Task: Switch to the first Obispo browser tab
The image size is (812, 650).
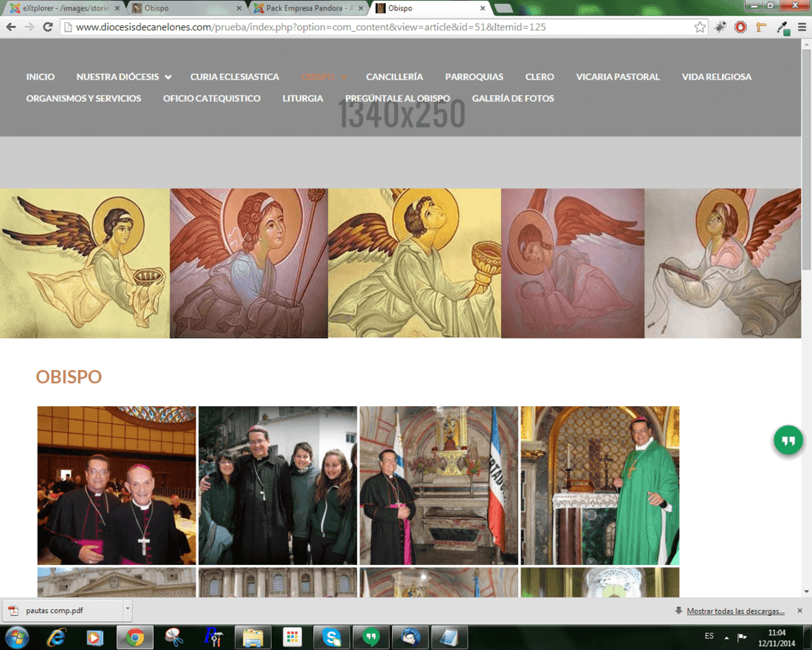Action: pos(187,8)
